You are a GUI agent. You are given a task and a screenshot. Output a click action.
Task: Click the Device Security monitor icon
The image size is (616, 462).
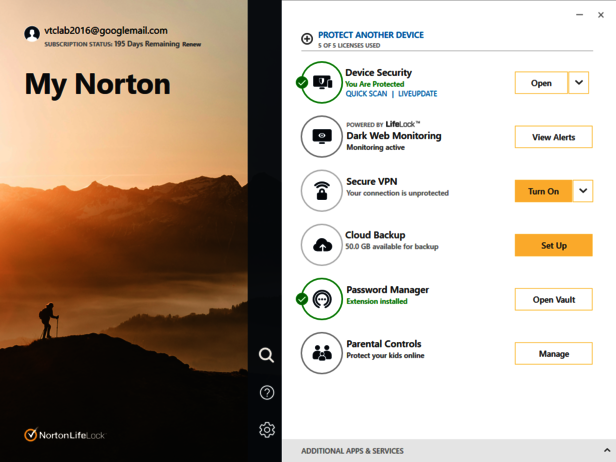(322, 83)
